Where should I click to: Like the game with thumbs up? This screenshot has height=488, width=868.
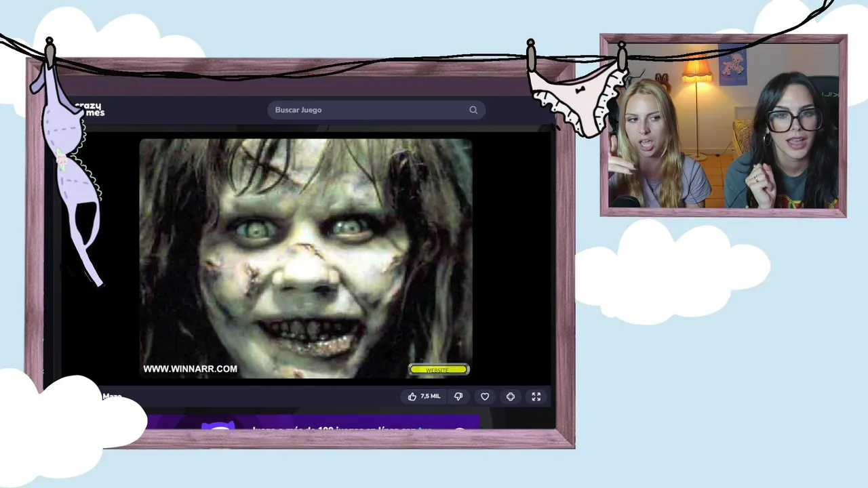coord(412,396)
